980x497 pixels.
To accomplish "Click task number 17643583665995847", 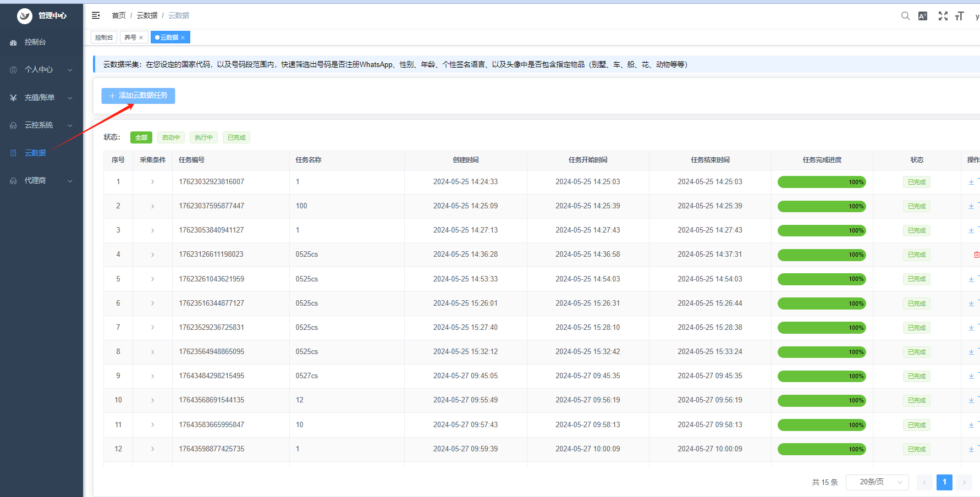I will tap(212, 425).
